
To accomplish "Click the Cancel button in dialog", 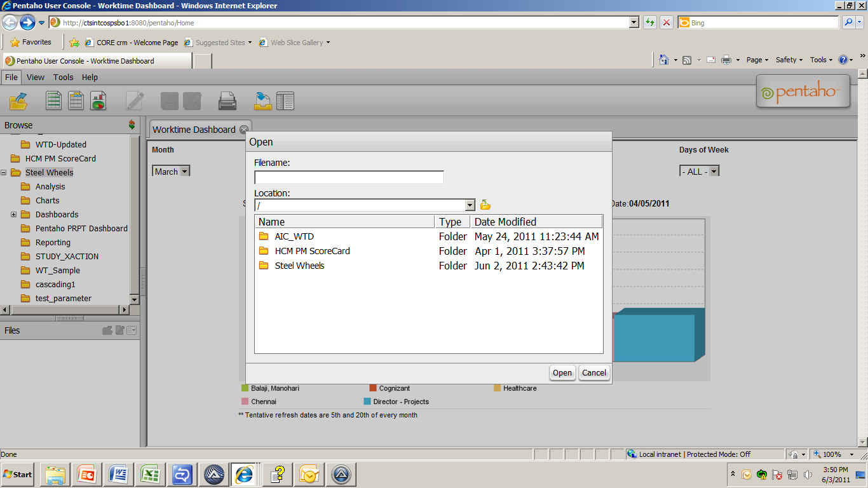I will pyautogui.click(x=594, y=372).
